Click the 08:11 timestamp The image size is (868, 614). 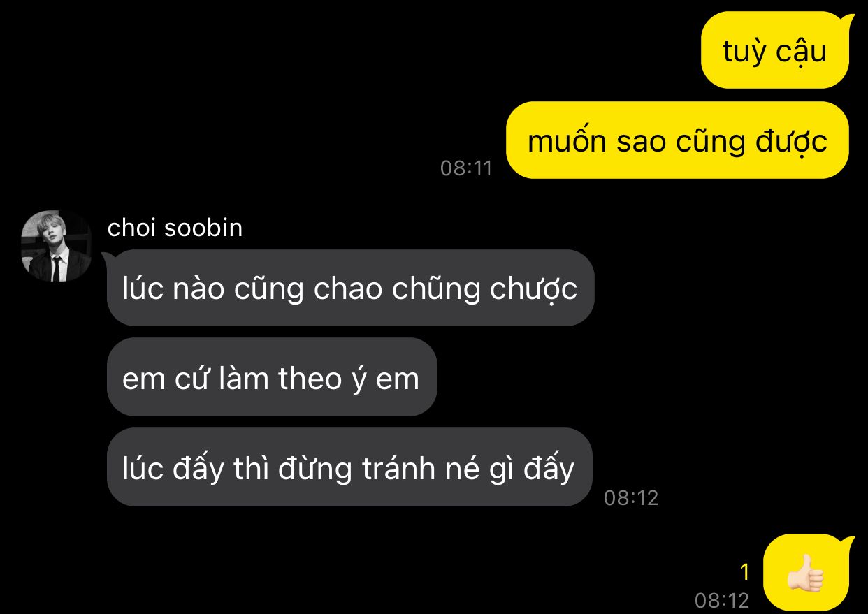[466, 168]
